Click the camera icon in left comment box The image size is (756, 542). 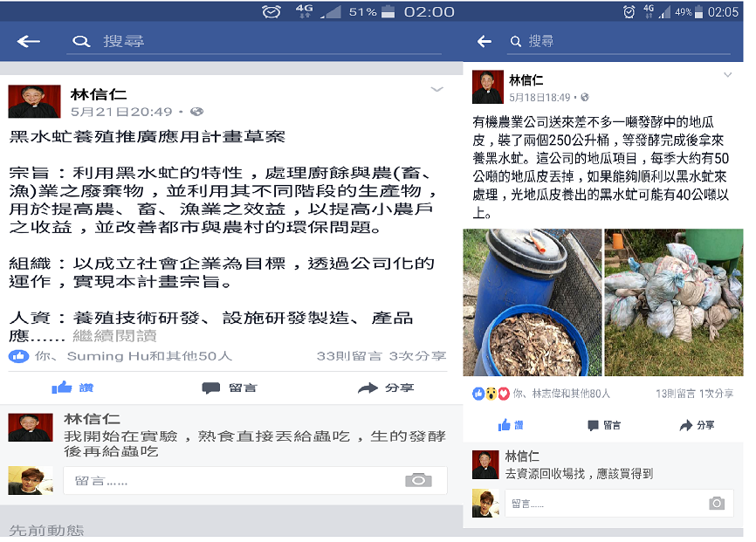click(418, 480)
